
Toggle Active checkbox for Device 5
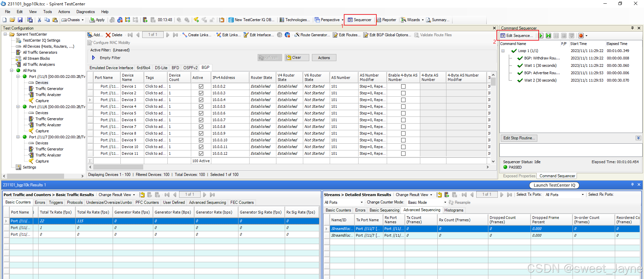(x=201, y=113)
